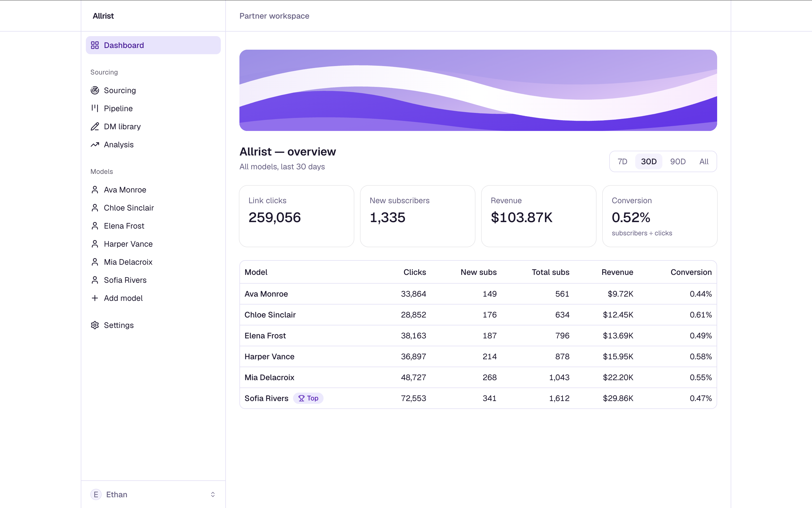
Task: Click the person icon beside Harper Vance
Action: (x=95, y=244)
